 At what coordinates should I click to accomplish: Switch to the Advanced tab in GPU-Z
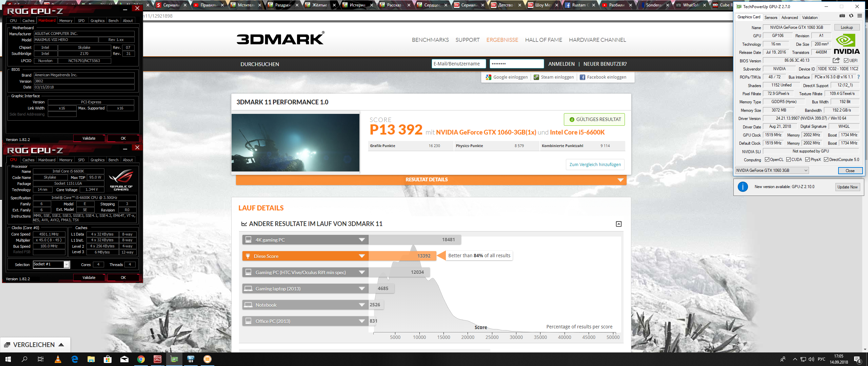(x=790, y=18)
